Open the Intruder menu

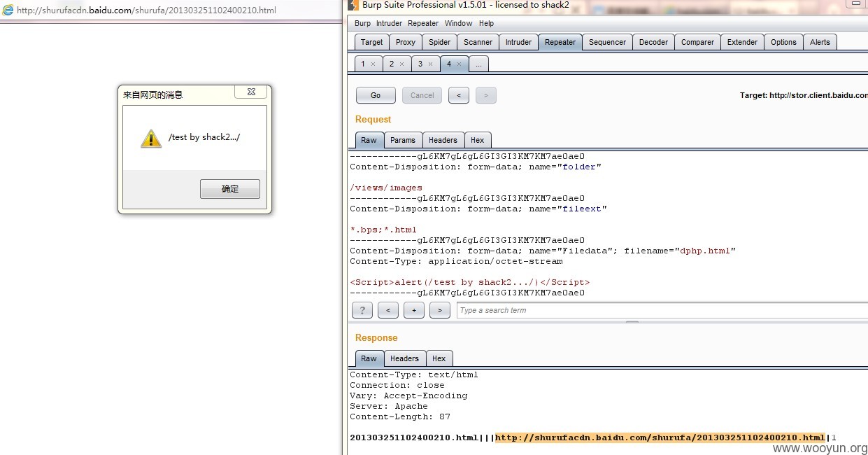[x=389, y=23]
